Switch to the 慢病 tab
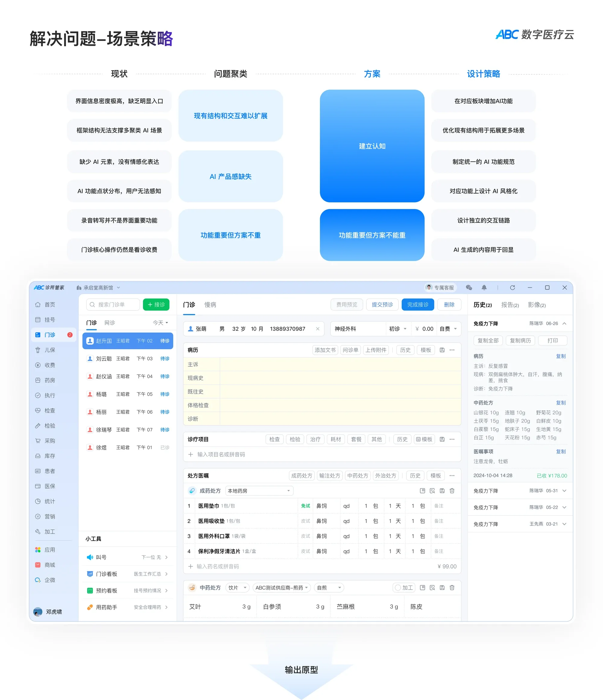 pyautogui.click(x=210, y=304)
